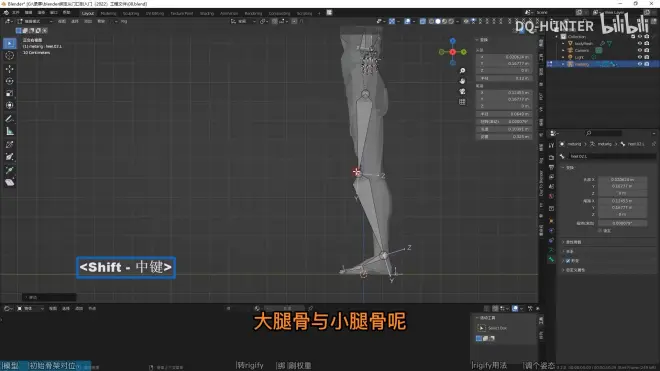Toggle render camera icon for metarig

coord(647,64)
